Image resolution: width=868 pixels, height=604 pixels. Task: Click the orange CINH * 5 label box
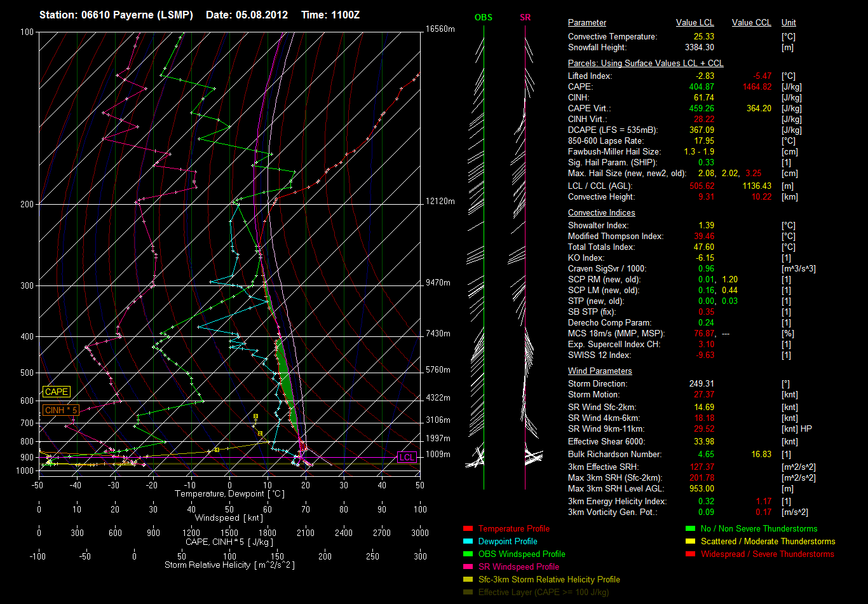[61, 410]
